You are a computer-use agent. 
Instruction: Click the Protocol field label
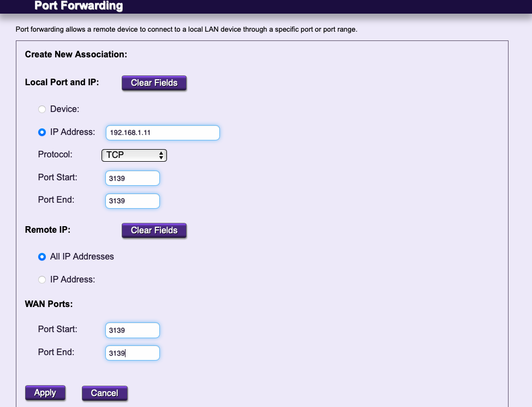pyautogui.click(x=55, y=155)
